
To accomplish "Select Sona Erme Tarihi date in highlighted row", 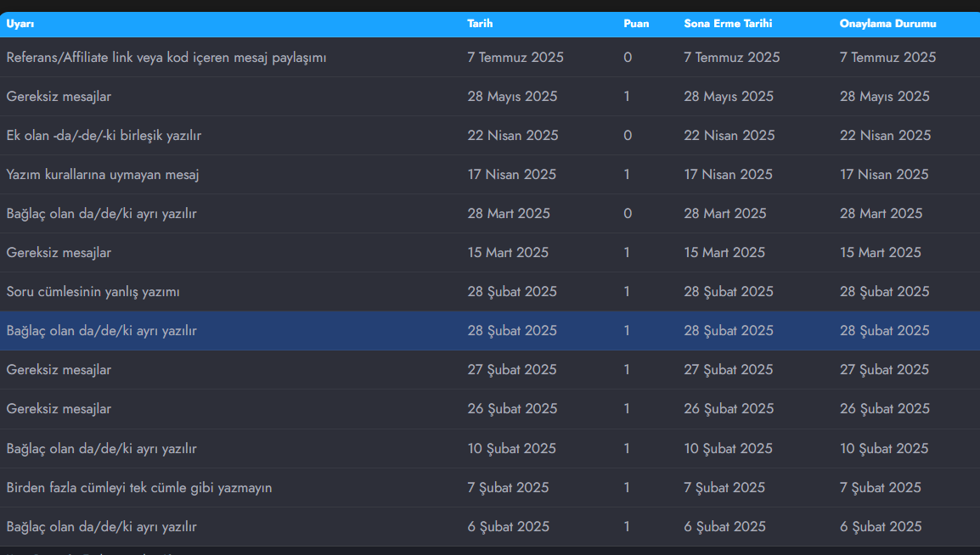I will click(729, 331).
